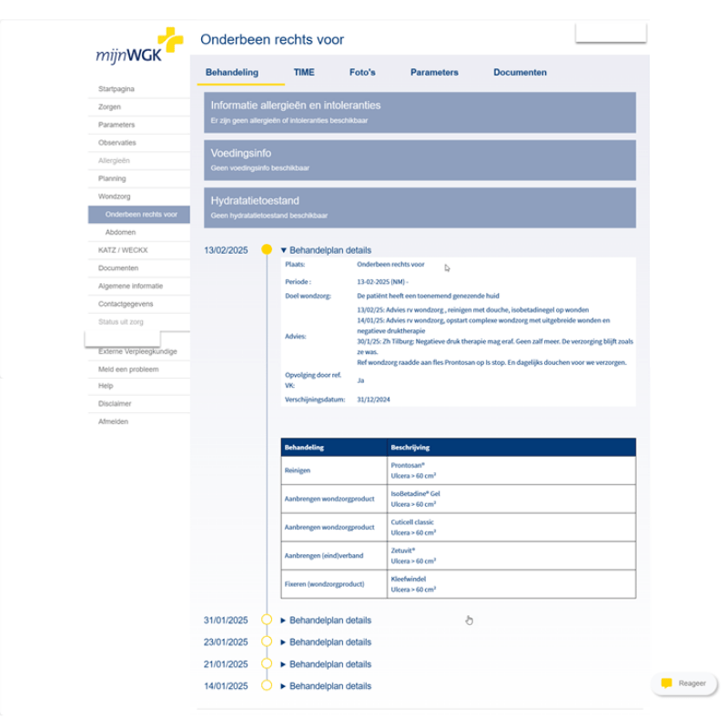Click the Aanbrengen (eind)verband cell
Image resolution: width=728 pixels, height=728 pixels.
[x=334, y=555]
